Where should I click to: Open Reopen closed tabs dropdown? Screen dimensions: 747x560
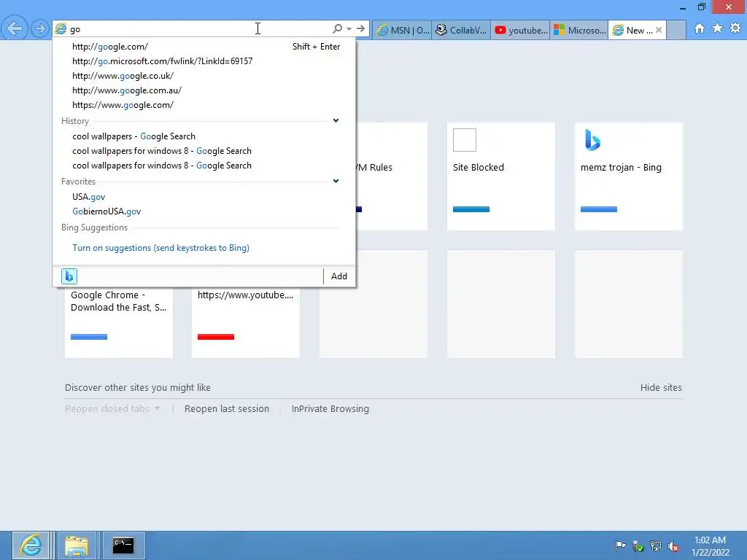pos(112,408)
